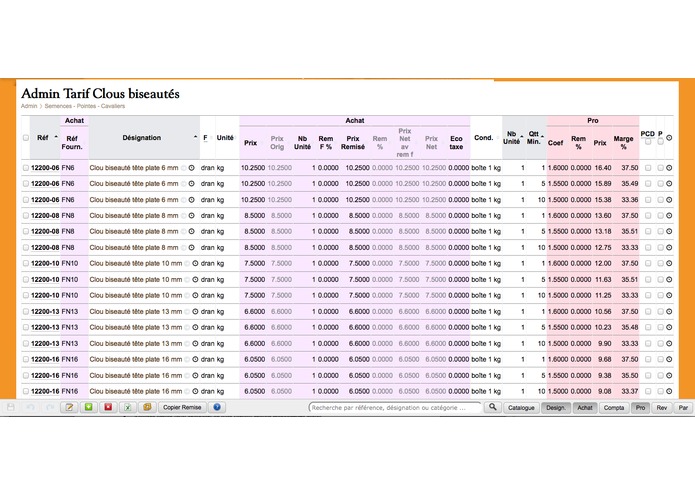
Task: Click clock icon beside designation, row priced 13.18
Action: (x=191, y=231)
